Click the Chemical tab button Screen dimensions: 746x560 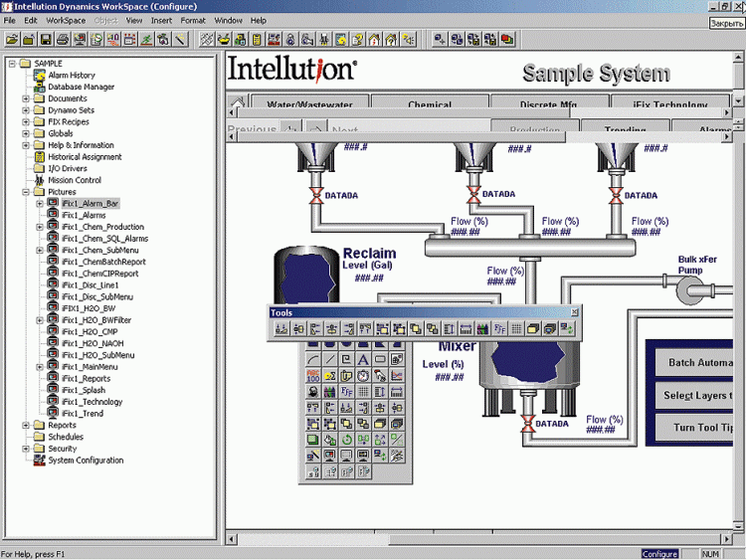point(430,101)
